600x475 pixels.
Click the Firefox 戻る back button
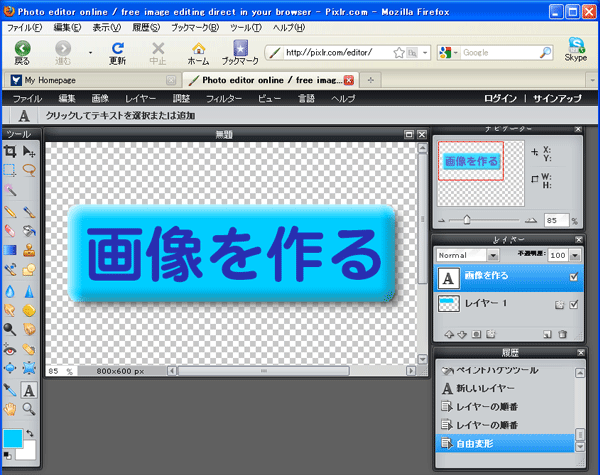22,53
